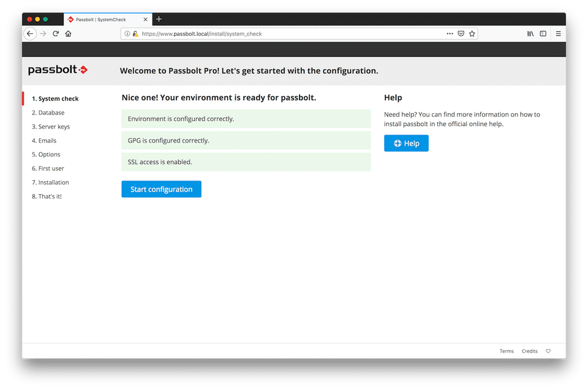This screenshot has height=390, width=588.
Task: View site information icon in address bar
Action: pyautogui.click(x=127, y=34)
